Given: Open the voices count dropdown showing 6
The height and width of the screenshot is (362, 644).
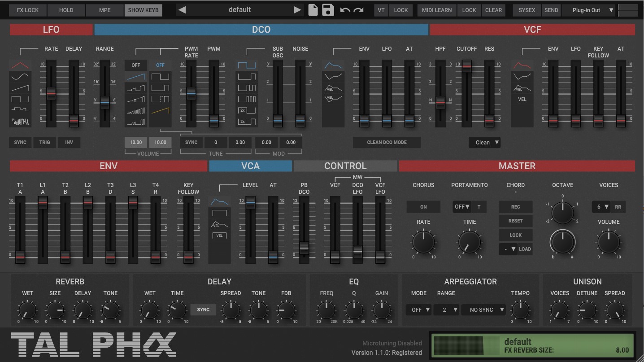Looking at the screenshot, I should (x=601, y=207).
